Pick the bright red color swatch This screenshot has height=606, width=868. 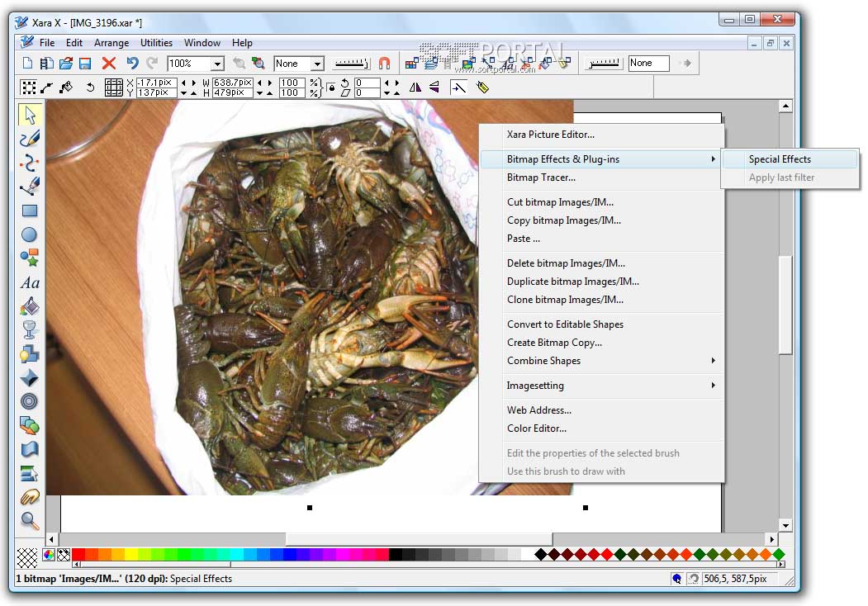click(79, 554)
